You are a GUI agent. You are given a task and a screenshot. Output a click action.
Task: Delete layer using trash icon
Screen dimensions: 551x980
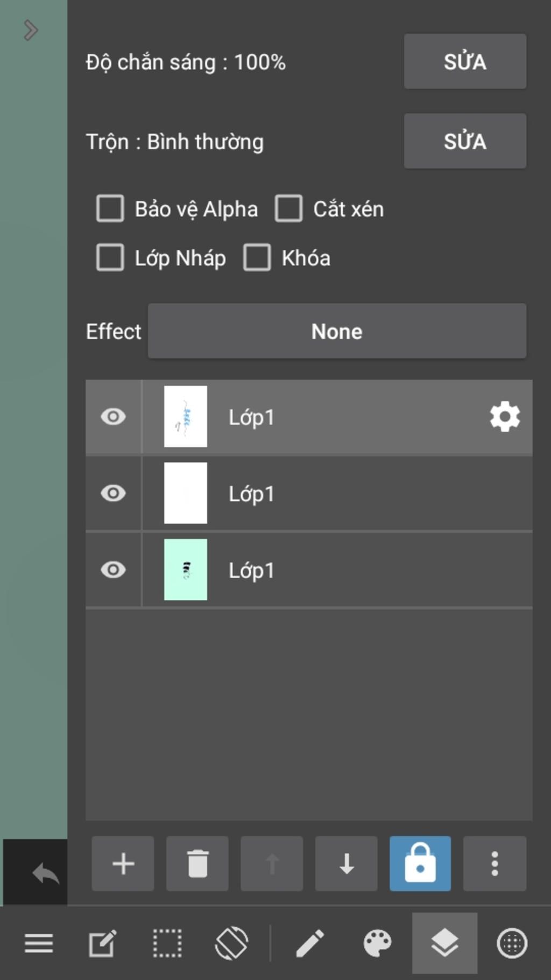pyautogui.click(x=197, y=863)
